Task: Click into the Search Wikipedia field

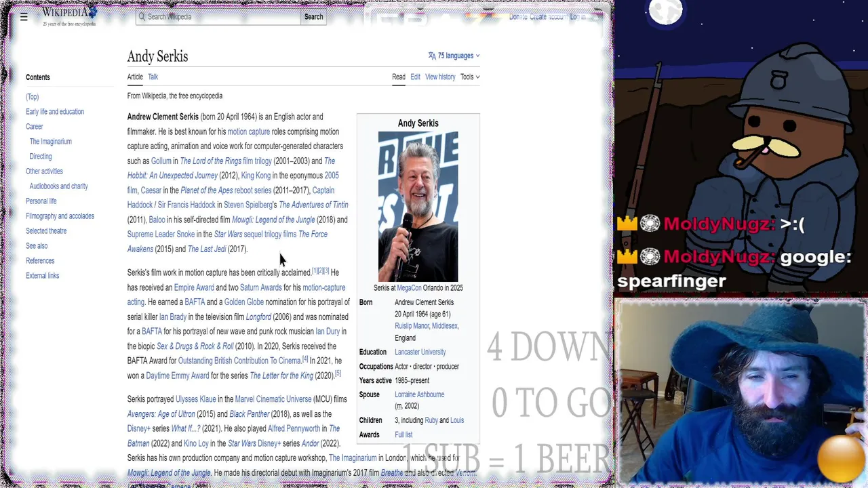Action: [218, 16]
